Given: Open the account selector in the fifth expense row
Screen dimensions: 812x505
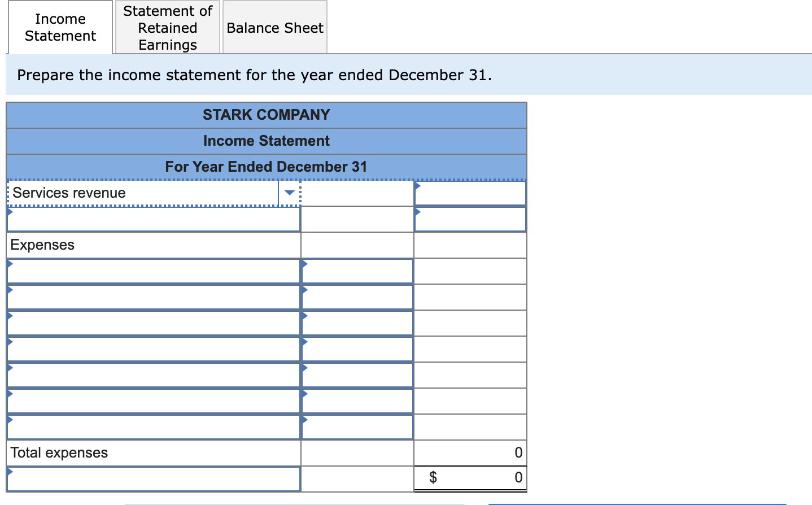Looking at the screenshot, I should click(x=152, y=375).
